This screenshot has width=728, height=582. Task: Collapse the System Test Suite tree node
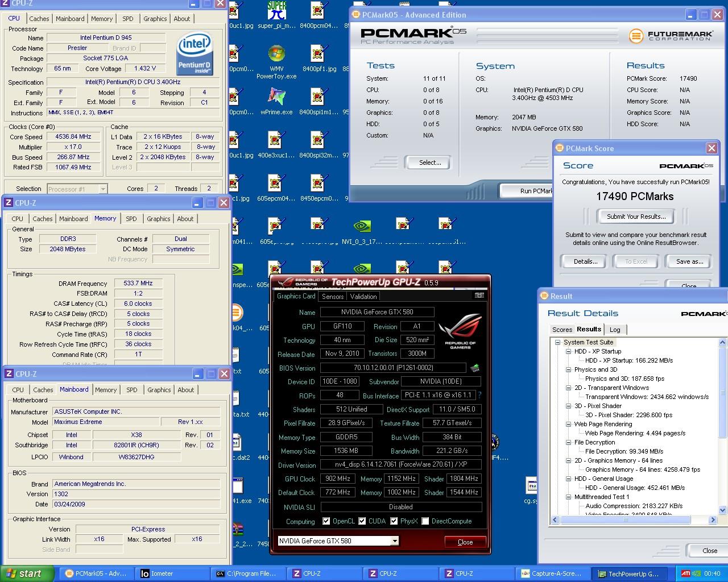pos(559,342)
